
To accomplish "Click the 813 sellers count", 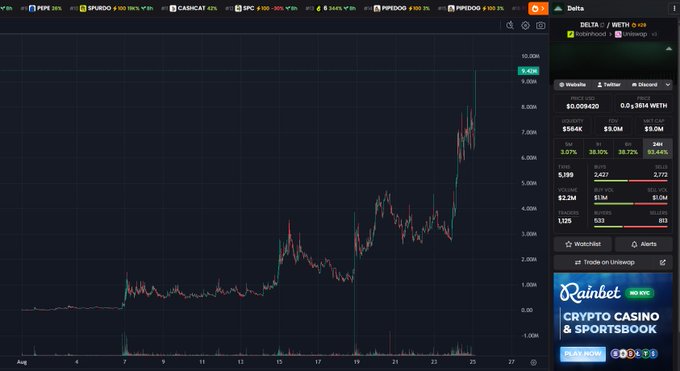I will [x=663, y=221].
